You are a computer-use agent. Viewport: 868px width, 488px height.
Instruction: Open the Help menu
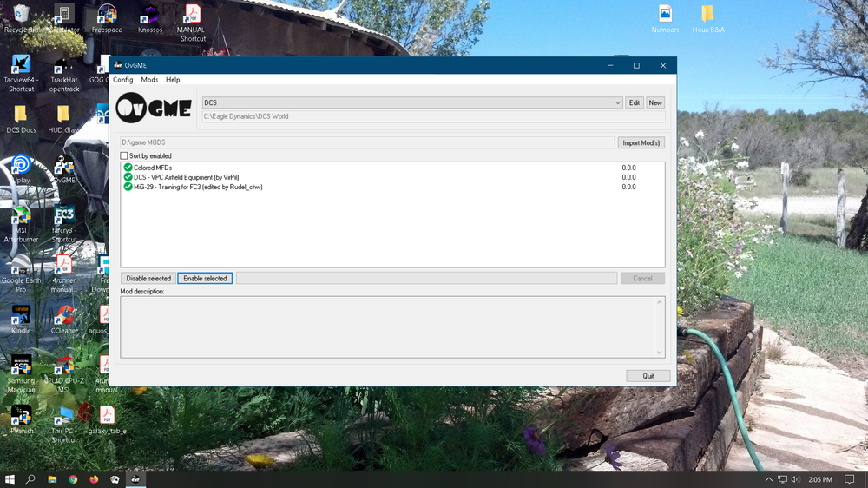tap(173, 80)
